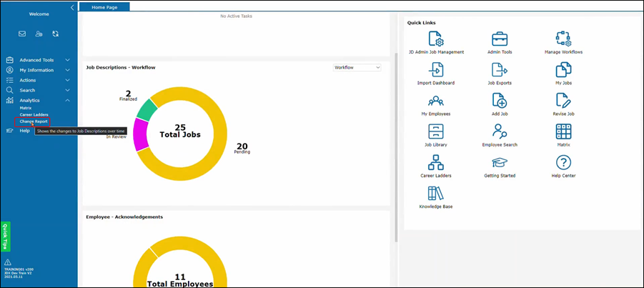Open Career Ladders in the sidebar menu
The height and width of the screenshot is (288, 644).
(34, 114)
